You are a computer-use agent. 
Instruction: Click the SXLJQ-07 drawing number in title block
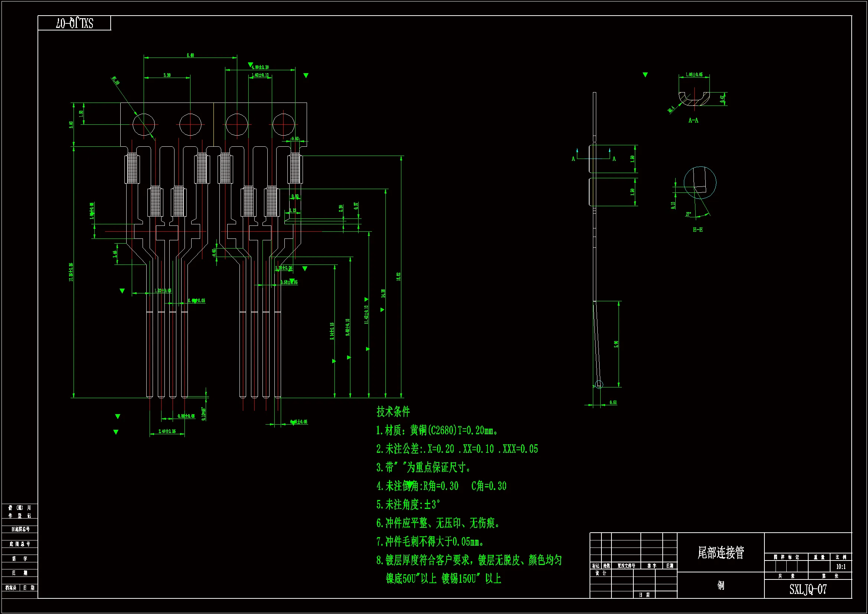[x=807, y=589]
